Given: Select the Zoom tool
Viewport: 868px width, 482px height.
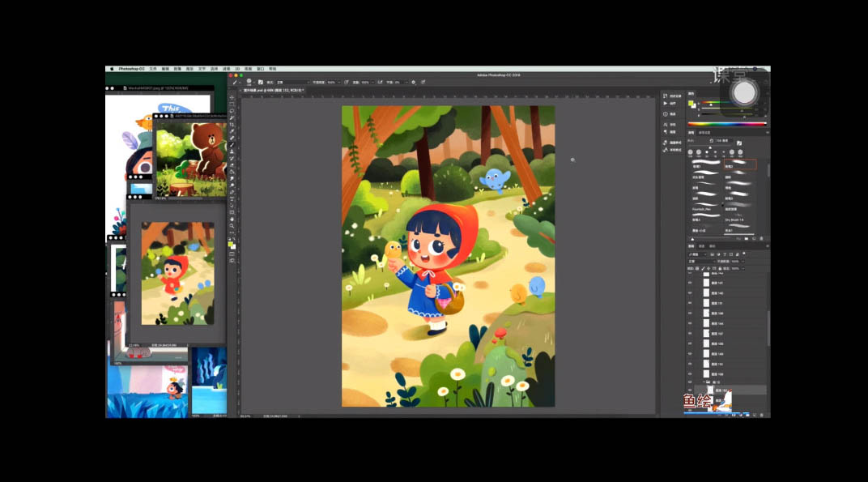Looking at the screenshot, I should 232,226.
